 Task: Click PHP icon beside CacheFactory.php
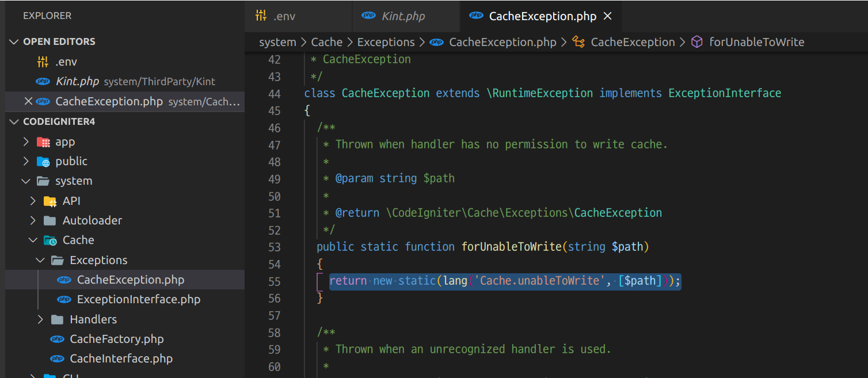(57, 339)
